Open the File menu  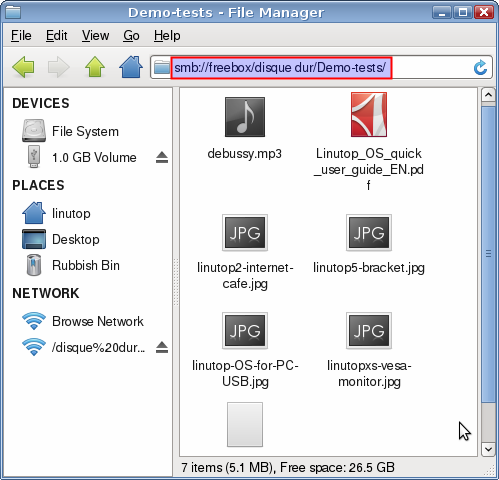click(x=21, y=35)
